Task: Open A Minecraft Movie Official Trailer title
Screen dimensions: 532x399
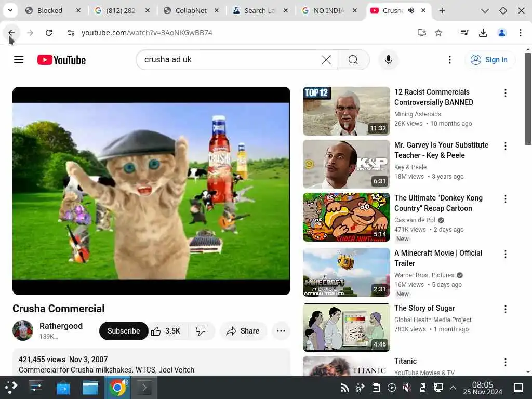Action: pos(438,258)
